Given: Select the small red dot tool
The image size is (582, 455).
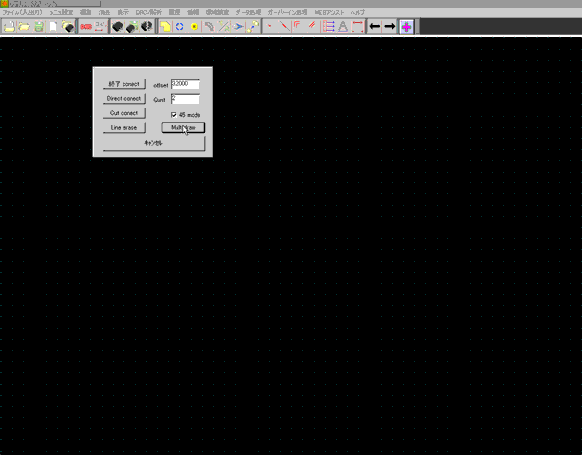Looking at the screenshot, I should pos(270,27).
